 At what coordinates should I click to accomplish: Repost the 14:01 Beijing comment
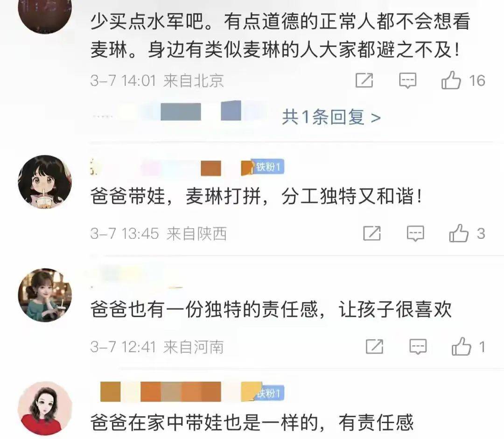pos(364,80)
